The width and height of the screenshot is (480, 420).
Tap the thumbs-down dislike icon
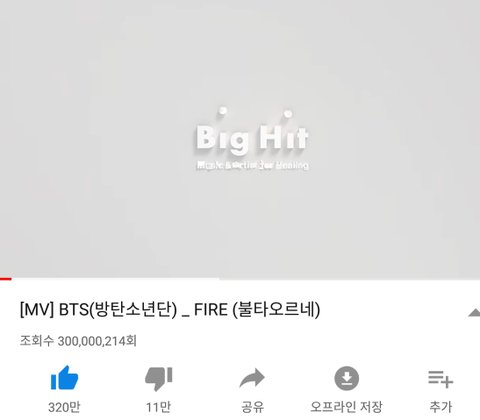159,378
